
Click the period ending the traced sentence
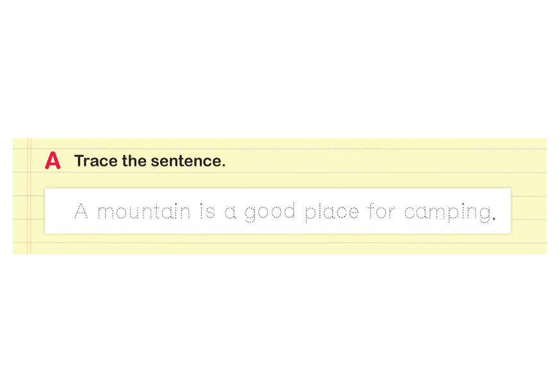(x=494, y=218)
